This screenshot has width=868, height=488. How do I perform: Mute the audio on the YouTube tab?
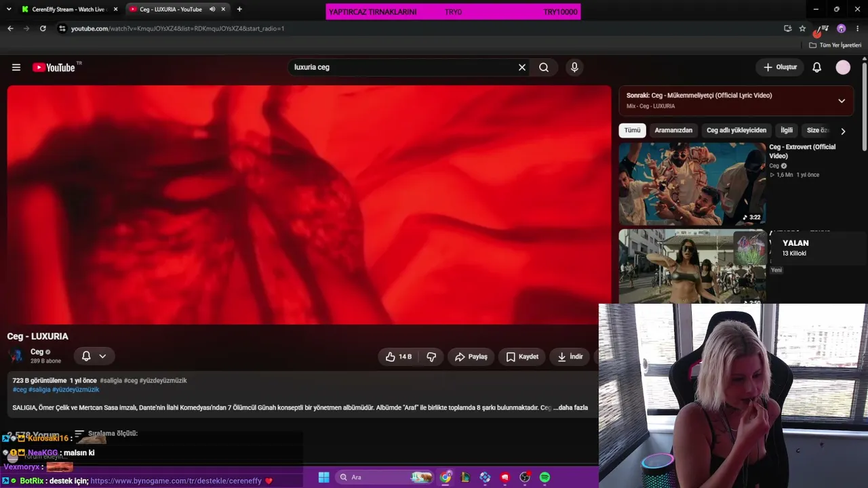tap(212, 9)
